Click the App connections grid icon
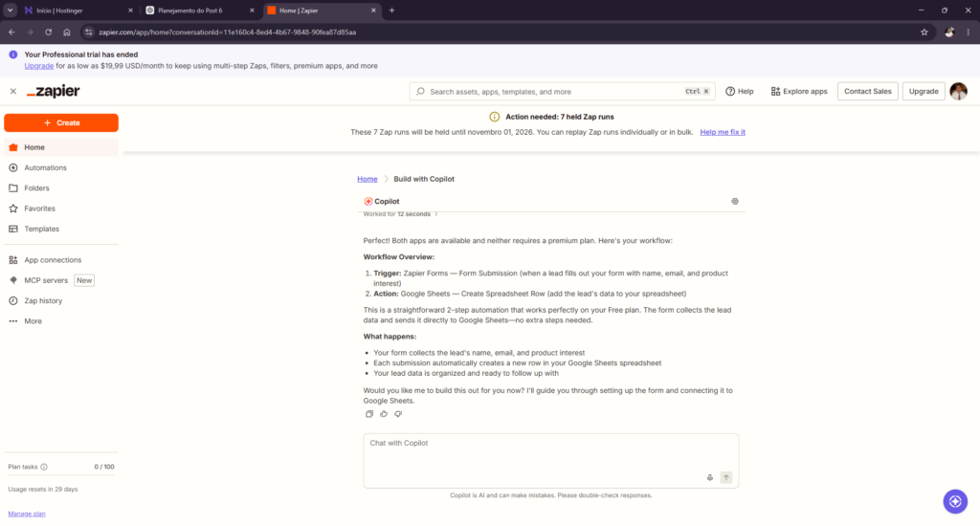Image resolution: width=980 pixels, height=526 pixels. 13,260
